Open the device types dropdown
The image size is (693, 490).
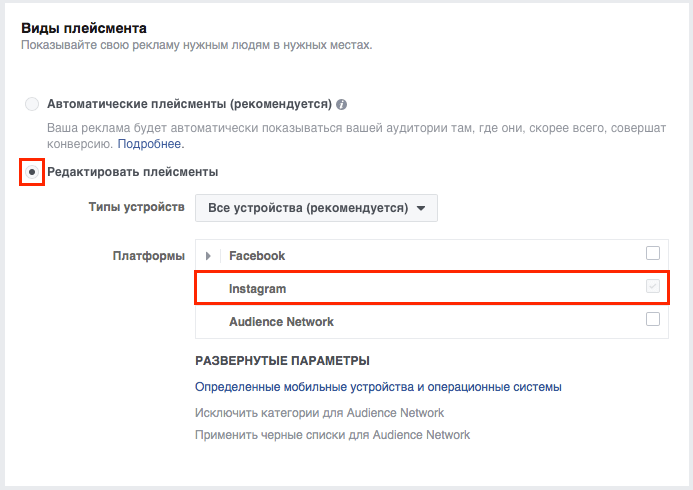tap(316, 208)
